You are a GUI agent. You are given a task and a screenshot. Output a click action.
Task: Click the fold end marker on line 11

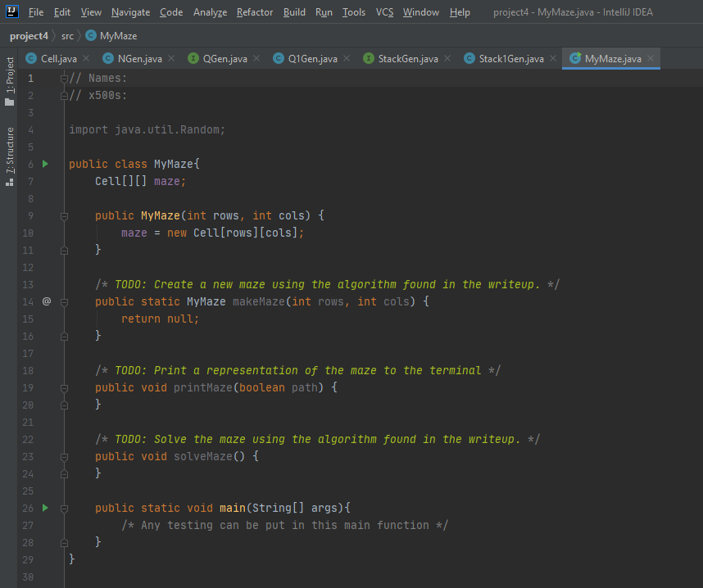point(64,251)
